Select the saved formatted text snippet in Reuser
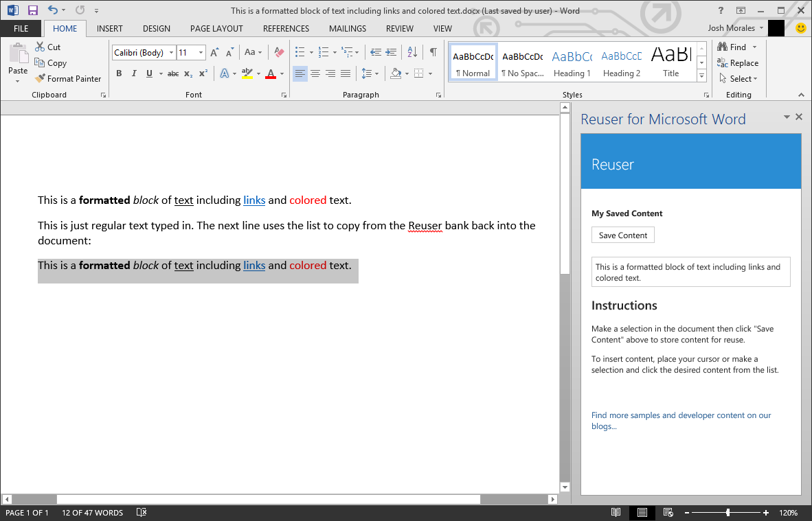 click(690, 272)
